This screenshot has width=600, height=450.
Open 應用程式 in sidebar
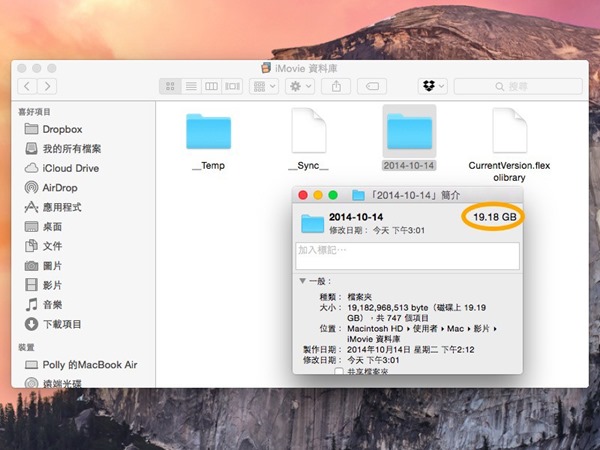coord(53,207)
